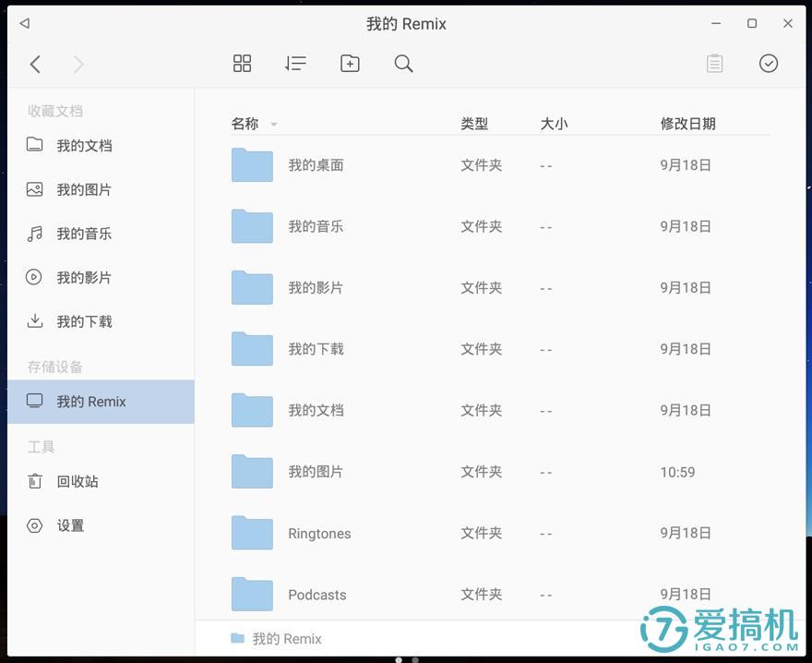Screen dimensions: 812x663
Task: Open the 名称 column sort dropdown
Action: coord(273,124)
